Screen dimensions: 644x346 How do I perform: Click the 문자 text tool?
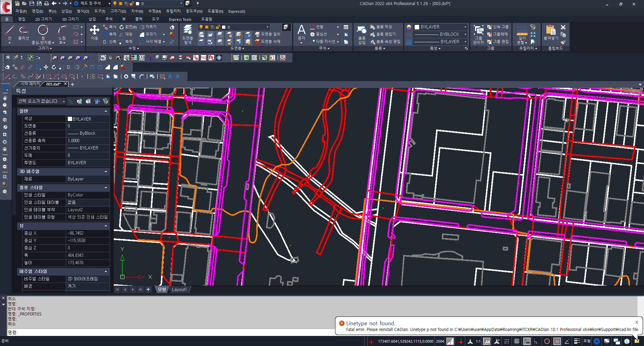(x=302, y=33)
